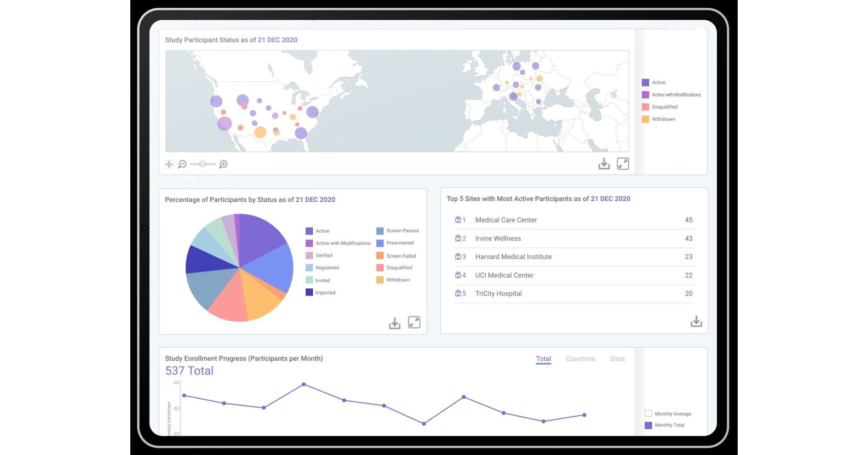Toggle the Active legend swatch in the map legend

(x=646, y=83)
